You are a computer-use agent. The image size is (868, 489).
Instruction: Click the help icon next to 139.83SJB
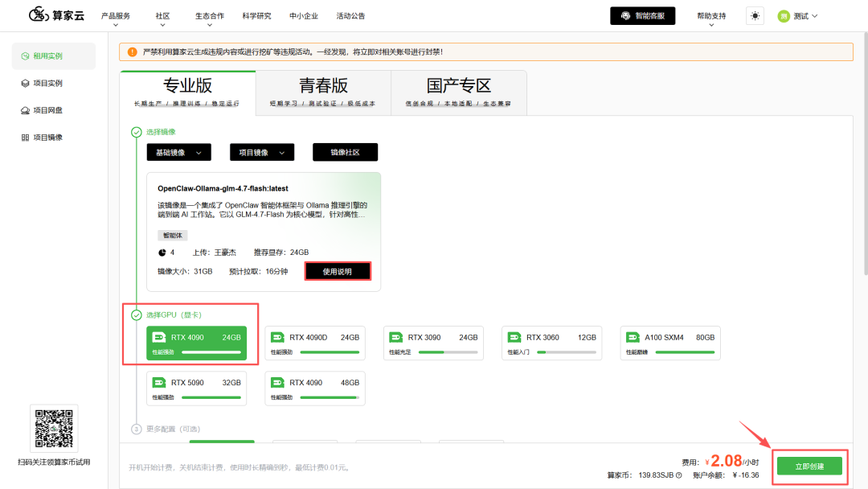click(678, 475)
